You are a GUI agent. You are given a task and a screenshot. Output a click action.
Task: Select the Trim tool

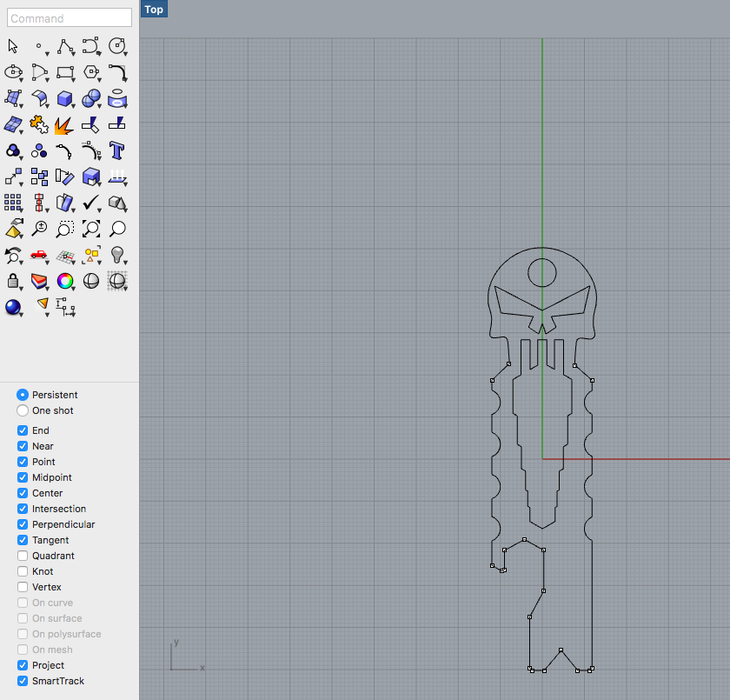[x=90, y=124]
